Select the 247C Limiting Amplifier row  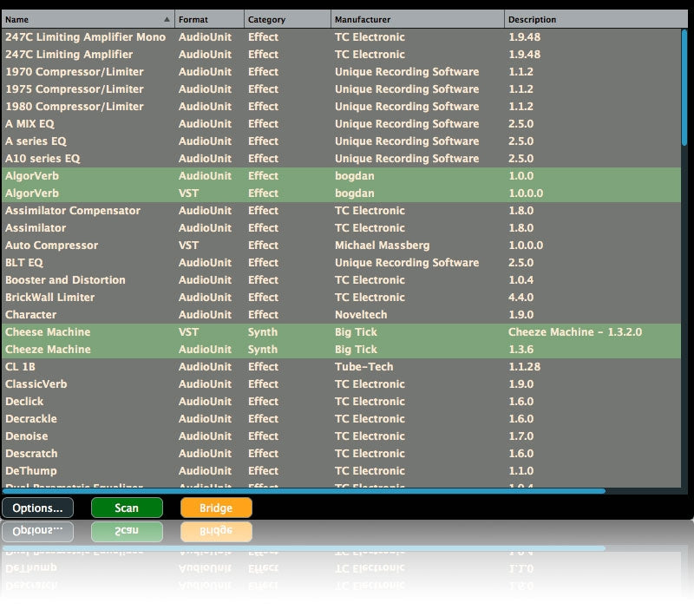click(341, 55)
